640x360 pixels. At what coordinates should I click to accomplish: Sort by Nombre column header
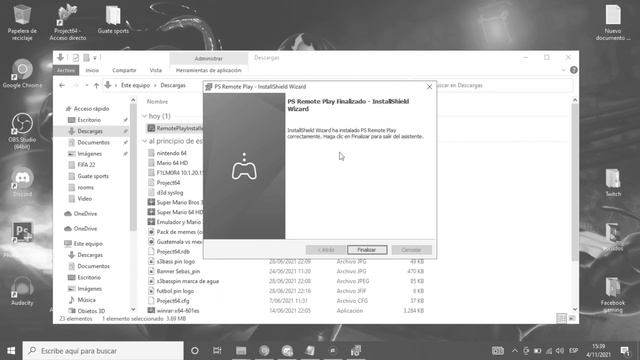click(157, 102)
